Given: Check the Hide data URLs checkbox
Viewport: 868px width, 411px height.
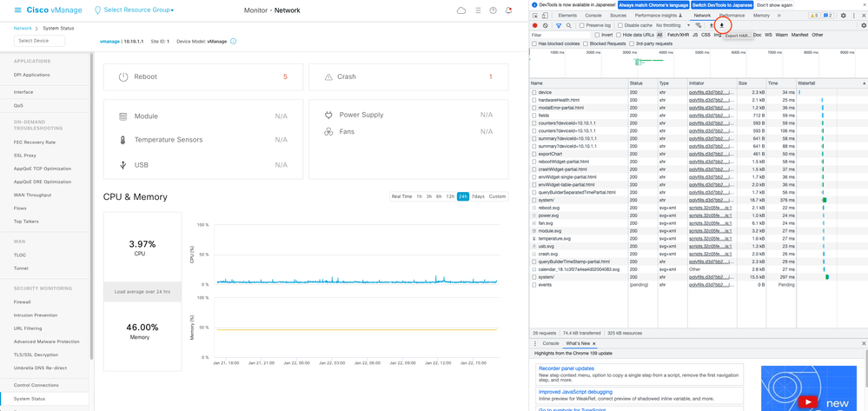Looking at the screenshot, I should (x=619, y=35).
